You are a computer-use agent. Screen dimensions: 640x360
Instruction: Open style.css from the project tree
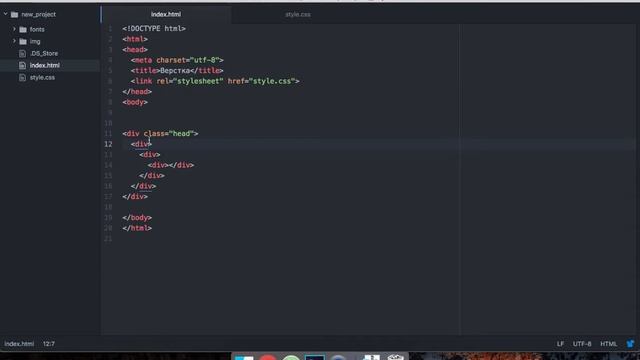point(42,78)
